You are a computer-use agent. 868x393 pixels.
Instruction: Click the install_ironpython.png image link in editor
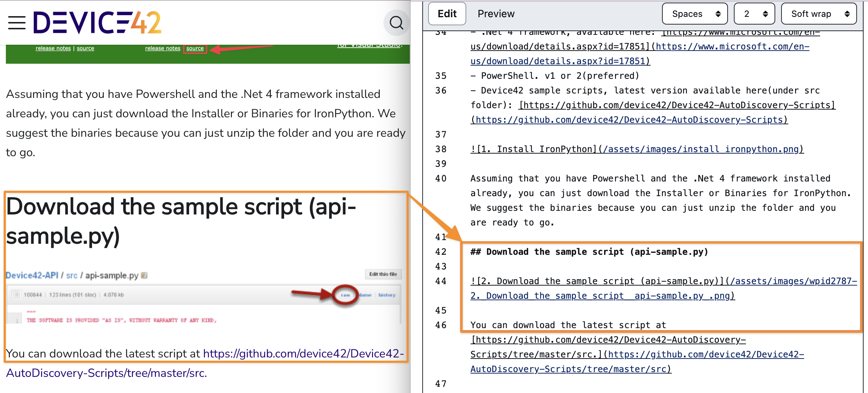[637, 149]
